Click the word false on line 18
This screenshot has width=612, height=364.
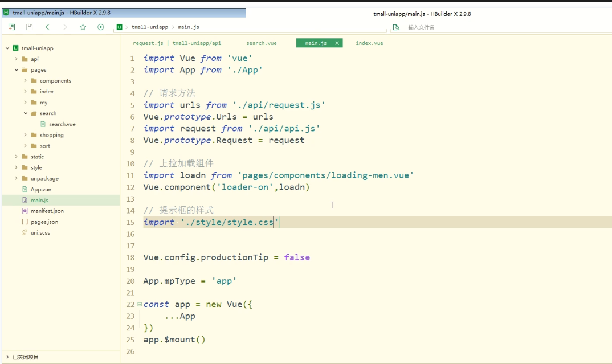click(297, 257)
